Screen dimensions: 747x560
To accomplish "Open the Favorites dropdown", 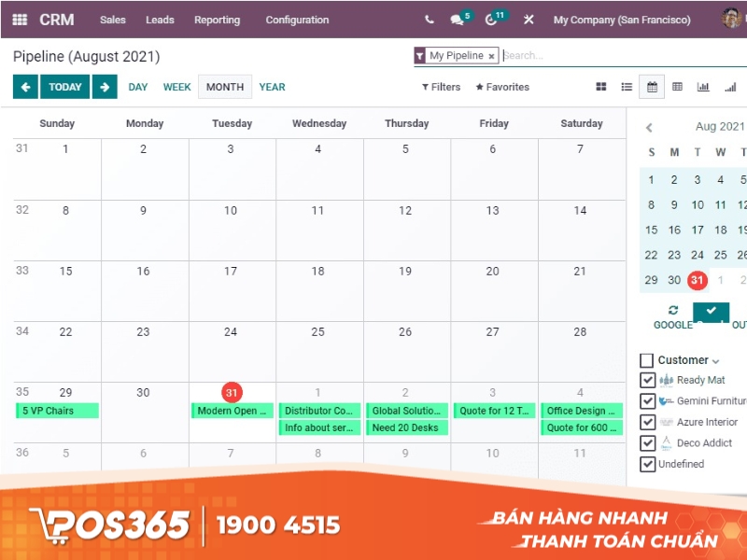I will click(x=501, y=87).
